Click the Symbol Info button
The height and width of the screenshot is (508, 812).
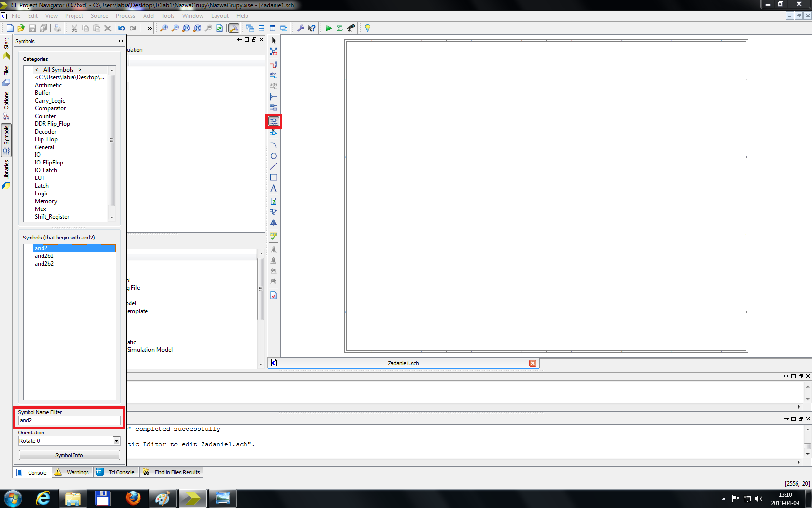click(x=69, y=455)
